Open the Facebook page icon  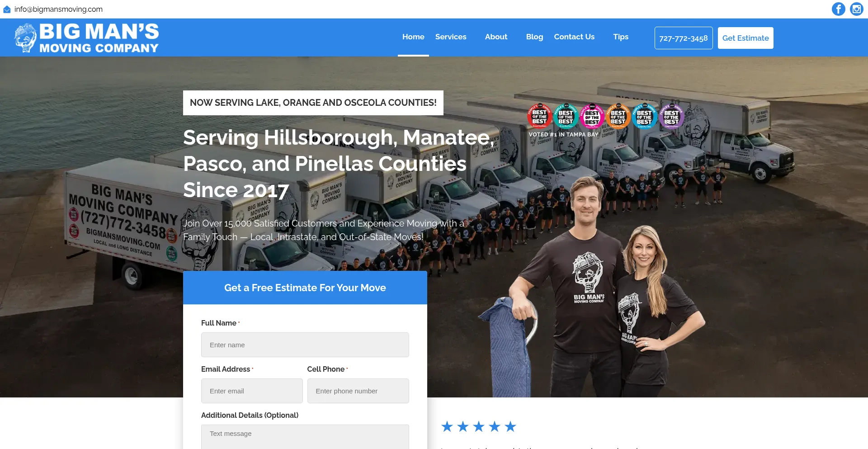(x=838, y=9)
